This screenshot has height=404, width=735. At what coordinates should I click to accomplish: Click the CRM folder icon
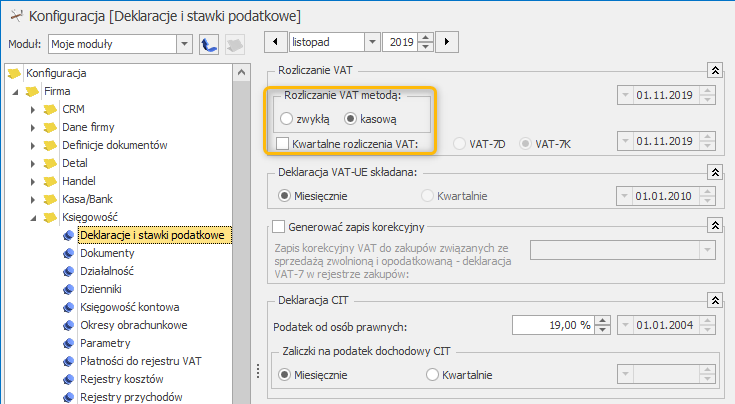(x=50, y=110)
